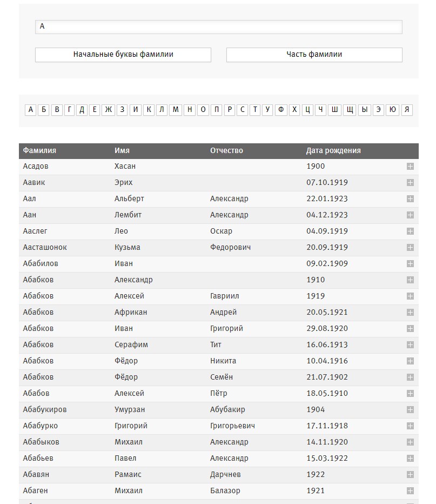The image size is (436, 504).
Task: Open plus icon for Абабурко Григорий
Action: (410, 426)
